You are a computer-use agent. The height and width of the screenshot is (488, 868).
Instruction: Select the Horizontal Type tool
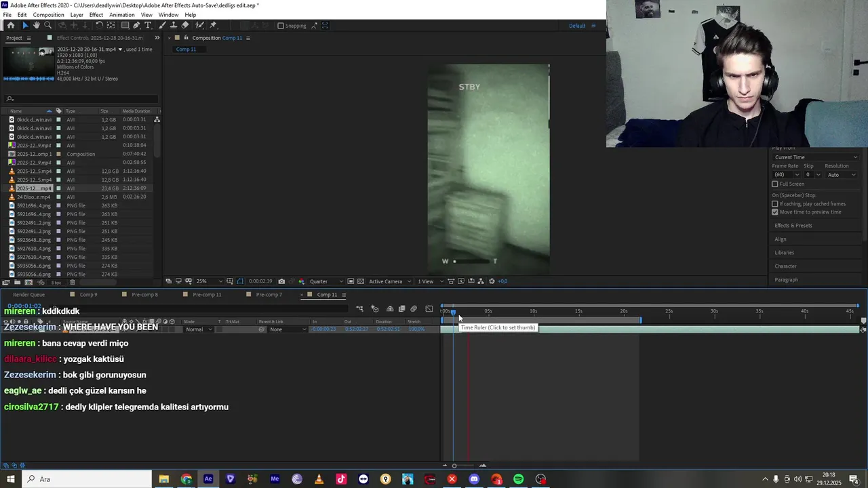click(148, 26)
